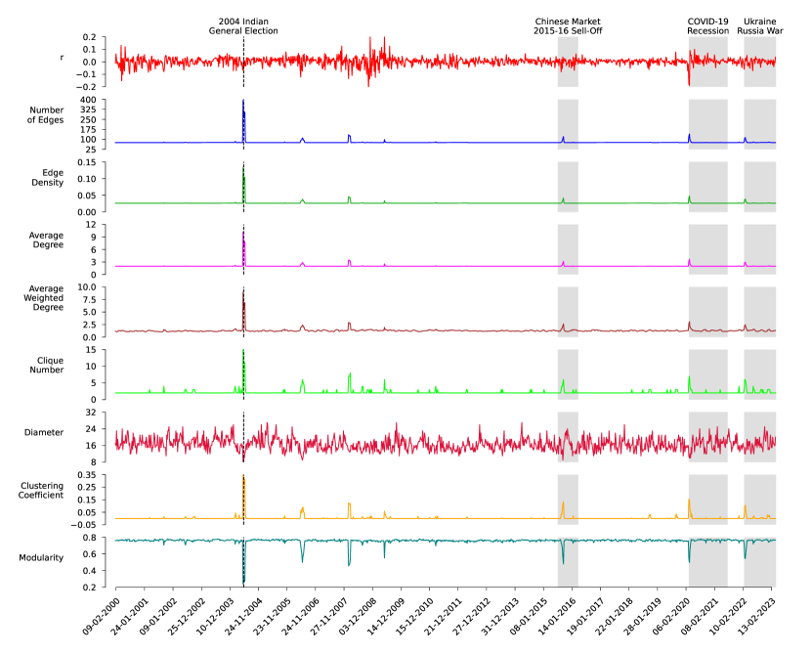The width and height of the screenshot is (812, 655).
Task: Select the 'Average Weighted Degree' axis label
Action: (44, 298)
